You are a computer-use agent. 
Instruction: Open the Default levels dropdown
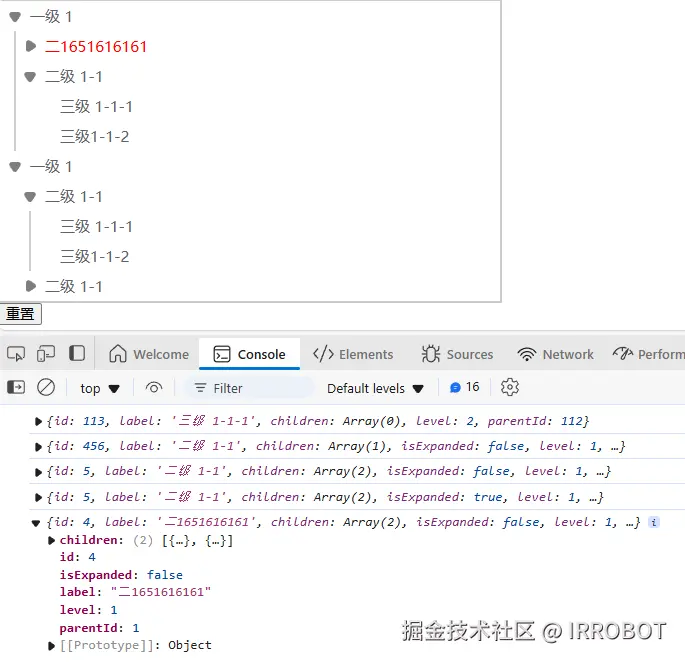coord(375,388)
